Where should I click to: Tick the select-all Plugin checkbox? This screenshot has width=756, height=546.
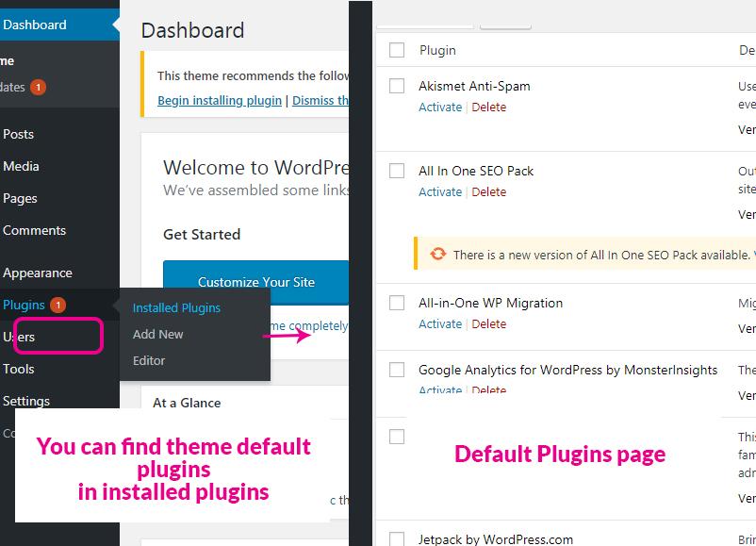coord(397,50)
